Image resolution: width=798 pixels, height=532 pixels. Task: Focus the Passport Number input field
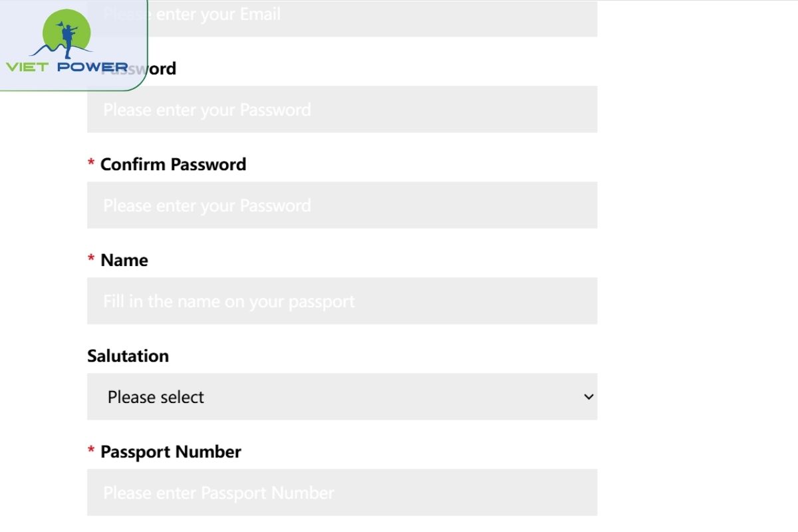pyautogui.click(x=342, y=492)
